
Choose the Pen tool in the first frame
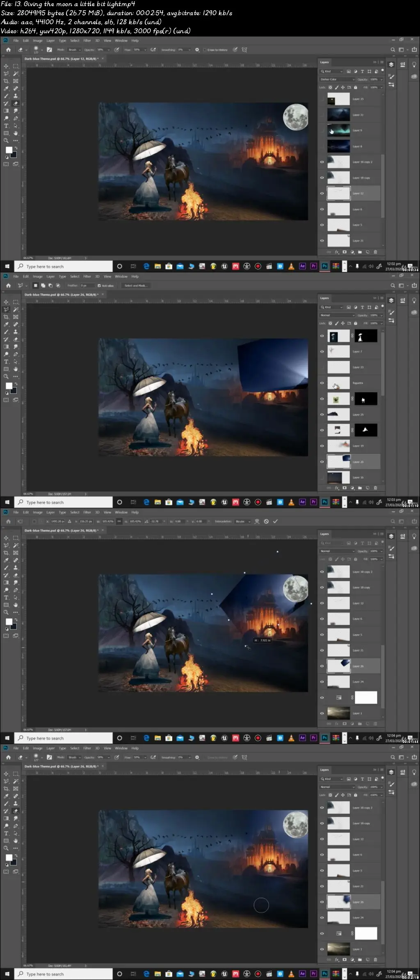pos(16,118)
